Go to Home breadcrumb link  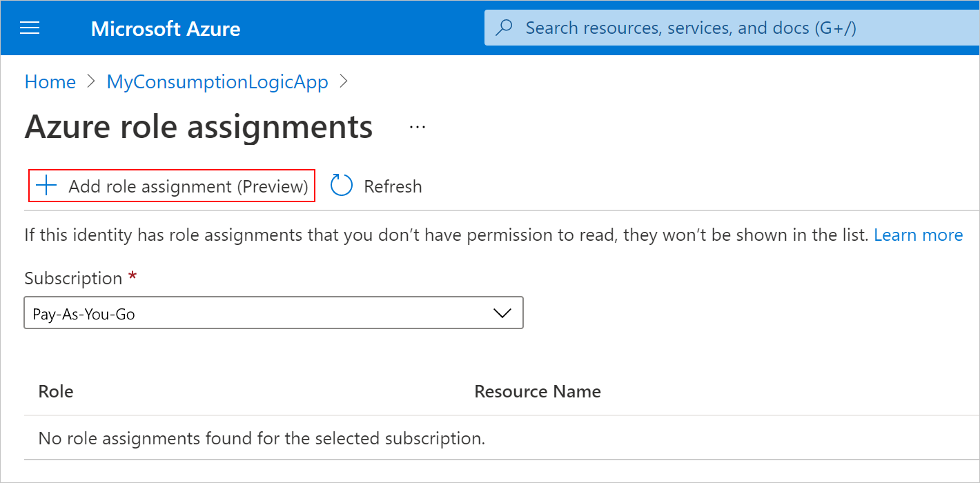pos(50,82)
